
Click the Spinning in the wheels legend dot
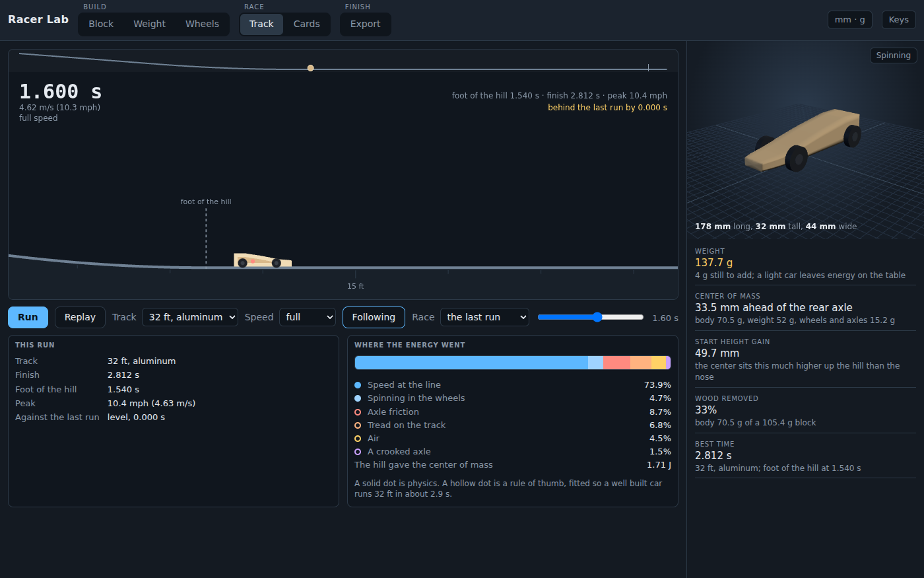point(358,398)
